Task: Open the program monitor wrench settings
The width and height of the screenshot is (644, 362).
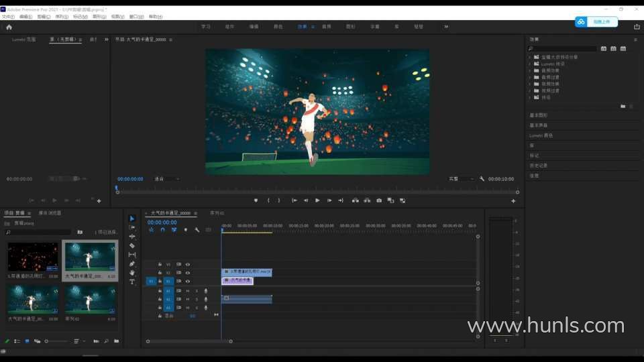Action: pyautogui.click(x=482, y=179)
